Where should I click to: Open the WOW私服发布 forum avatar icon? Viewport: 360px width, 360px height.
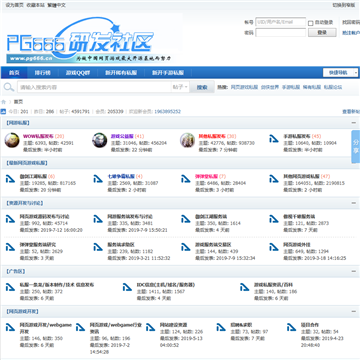pos(12,140)
